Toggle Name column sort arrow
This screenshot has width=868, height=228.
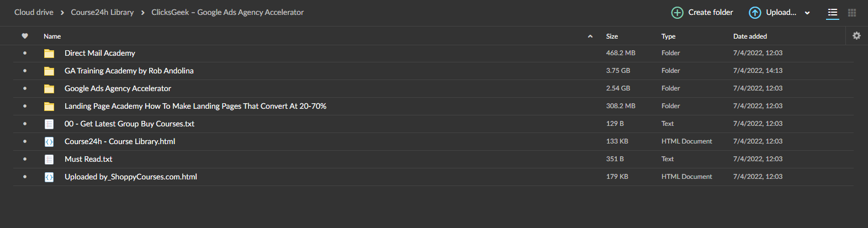point(590,36)
